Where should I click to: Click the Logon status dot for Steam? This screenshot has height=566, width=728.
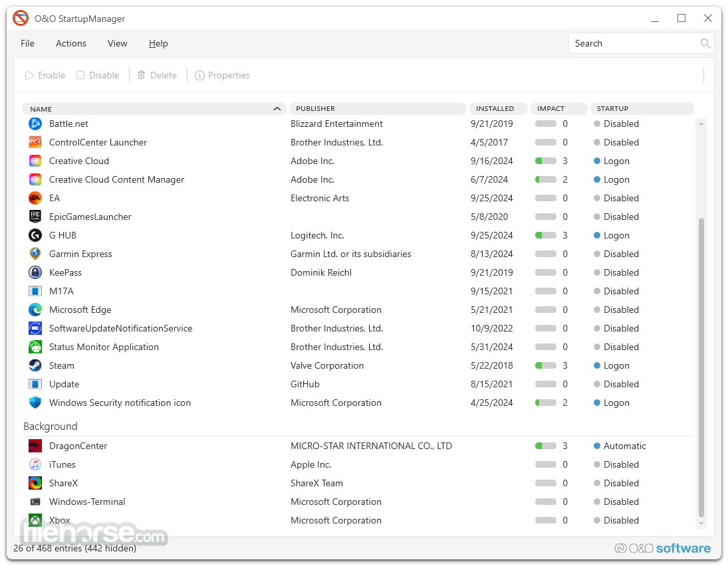click(597, 365)
